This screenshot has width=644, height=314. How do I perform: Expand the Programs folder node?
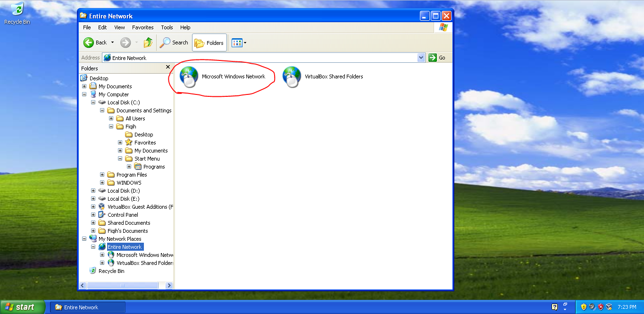point(129,167)
